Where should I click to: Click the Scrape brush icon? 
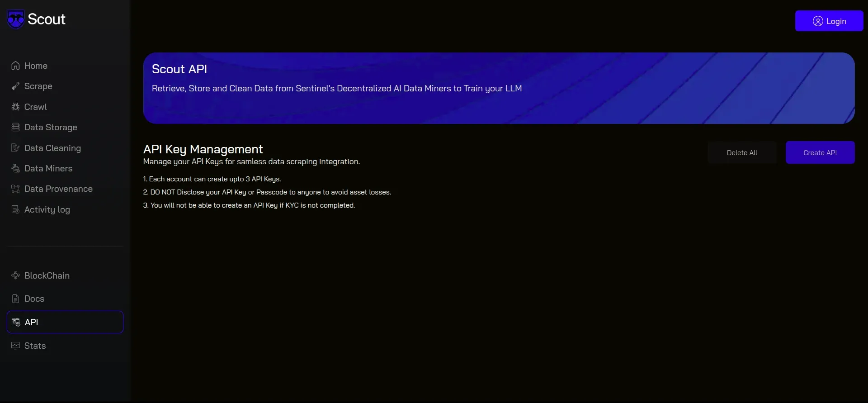click(x=15, y=86)
